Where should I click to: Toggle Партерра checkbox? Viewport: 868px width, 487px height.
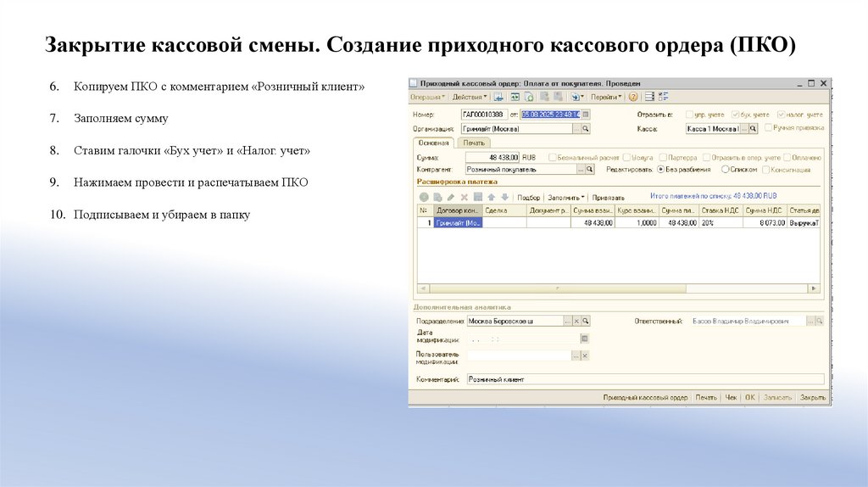[663, 157]
